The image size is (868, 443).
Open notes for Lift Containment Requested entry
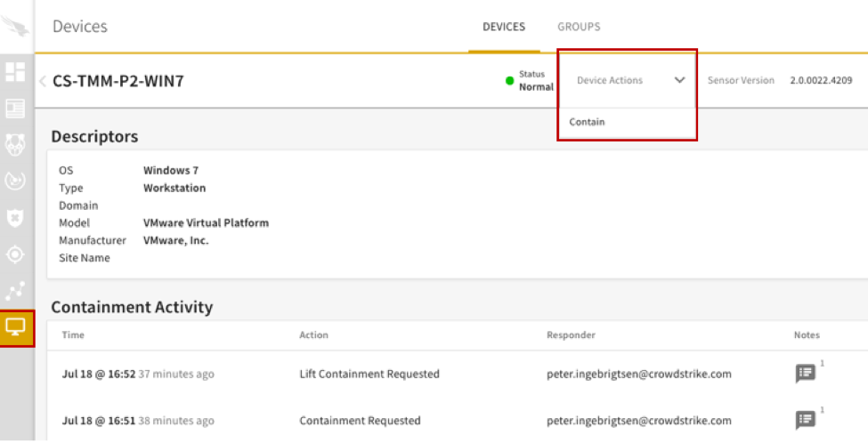click(x=805, y=374)
